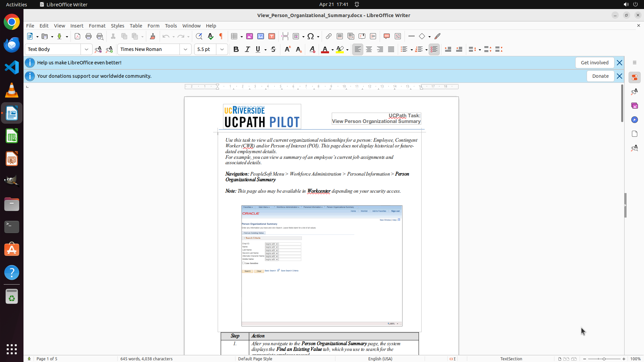Open the Table menu
This screenshot has height=362, width=644.
(x=136, y=25)
